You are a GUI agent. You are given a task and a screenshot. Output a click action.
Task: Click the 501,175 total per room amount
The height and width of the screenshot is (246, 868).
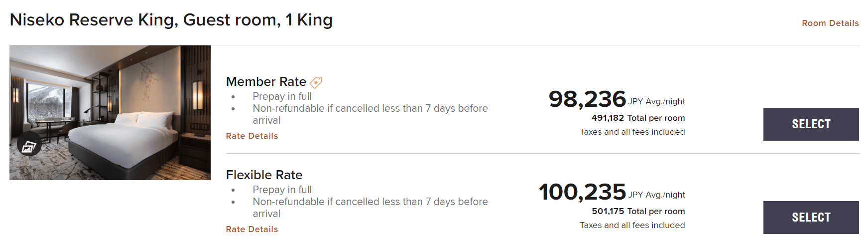[608, 211]
